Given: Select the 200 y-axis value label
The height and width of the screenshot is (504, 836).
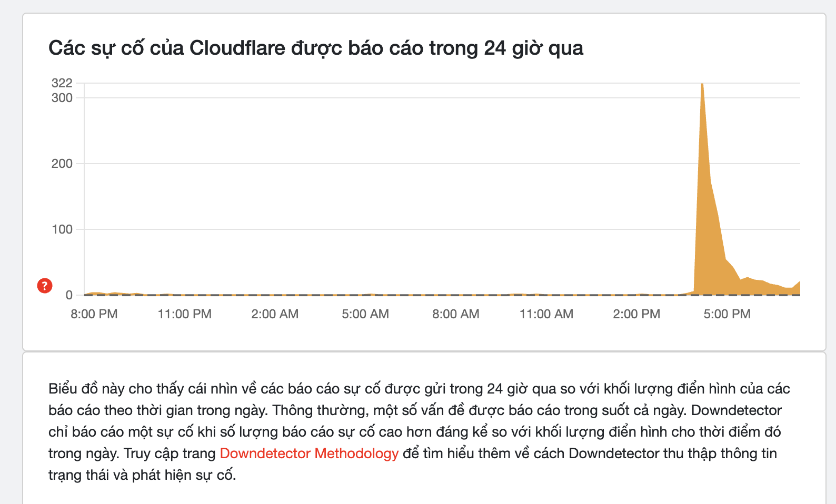Looking at the screenshot, I should pyautogui.click(x=62, y=164).
